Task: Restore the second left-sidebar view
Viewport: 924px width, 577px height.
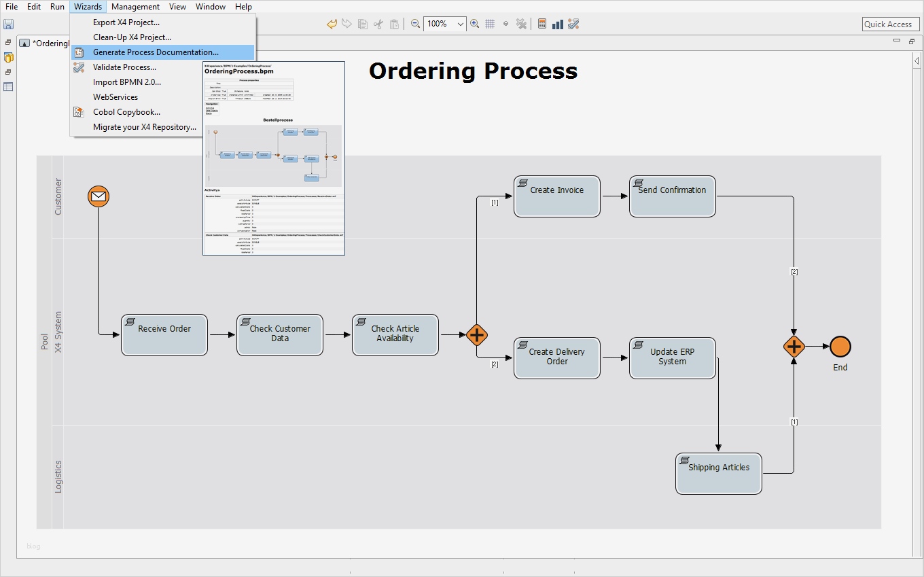Action: pyautogui.click(x=8, y=72)
